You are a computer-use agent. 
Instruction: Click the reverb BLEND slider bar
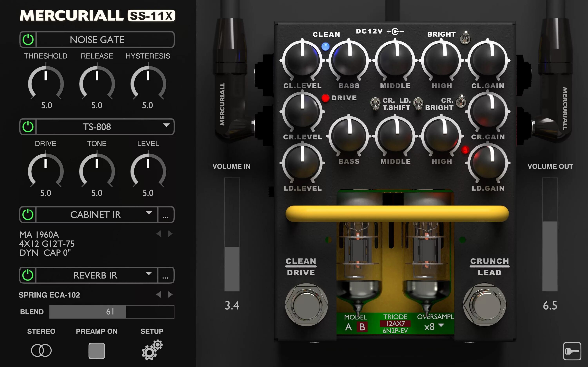(112, 312)
